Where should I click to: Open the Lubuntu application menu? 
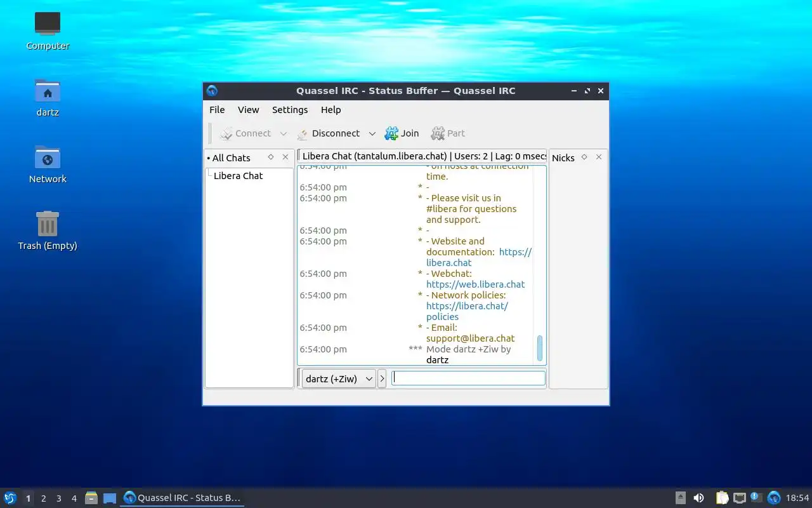click(10, 498)
